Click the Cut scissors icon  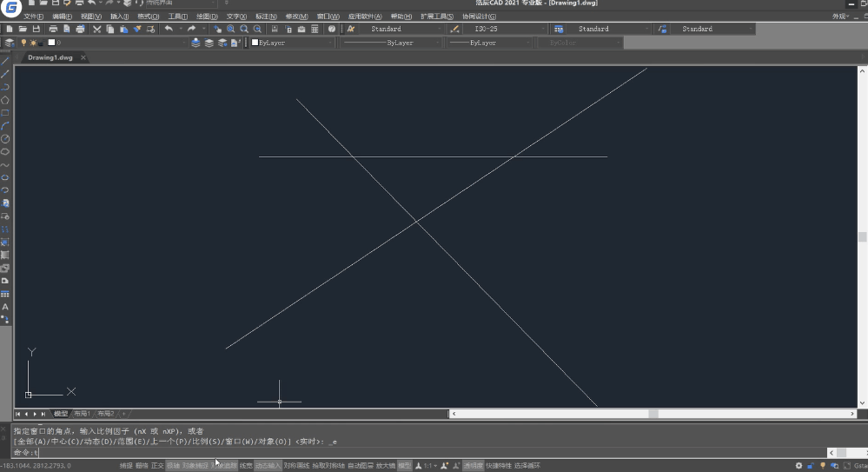tap(96, 29)
